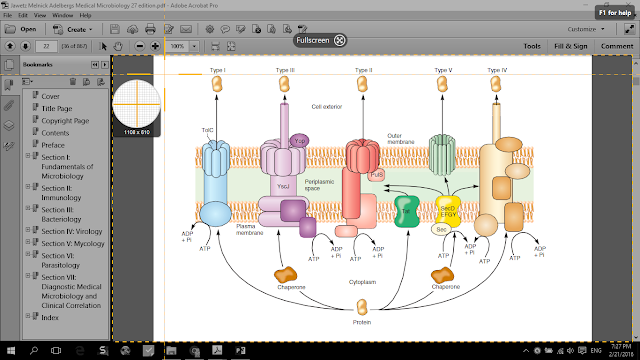Screen dimensions: 640x360
Task: Click the fit one full page icon
Action: (231, 46)
